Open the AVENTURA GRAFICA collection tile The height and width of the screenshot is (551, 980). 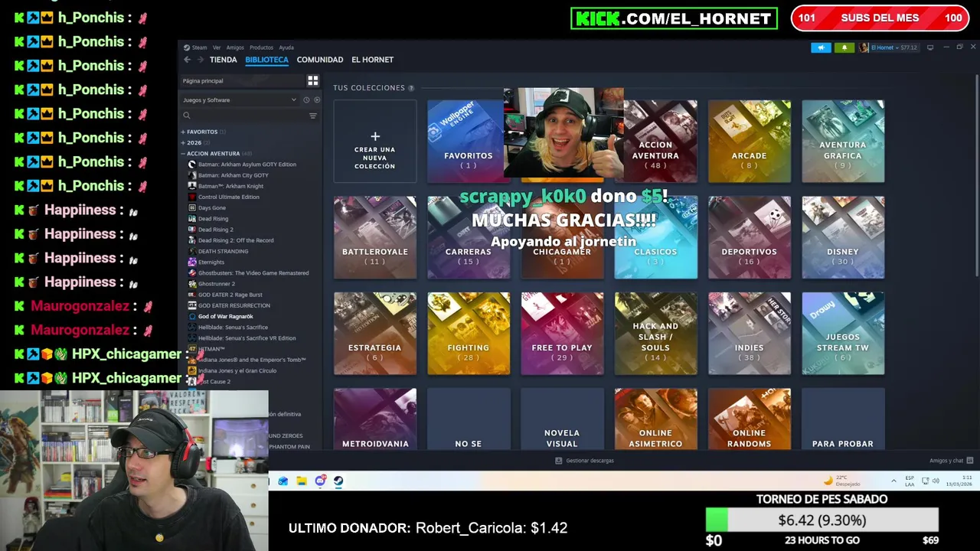tap(843, 142)
